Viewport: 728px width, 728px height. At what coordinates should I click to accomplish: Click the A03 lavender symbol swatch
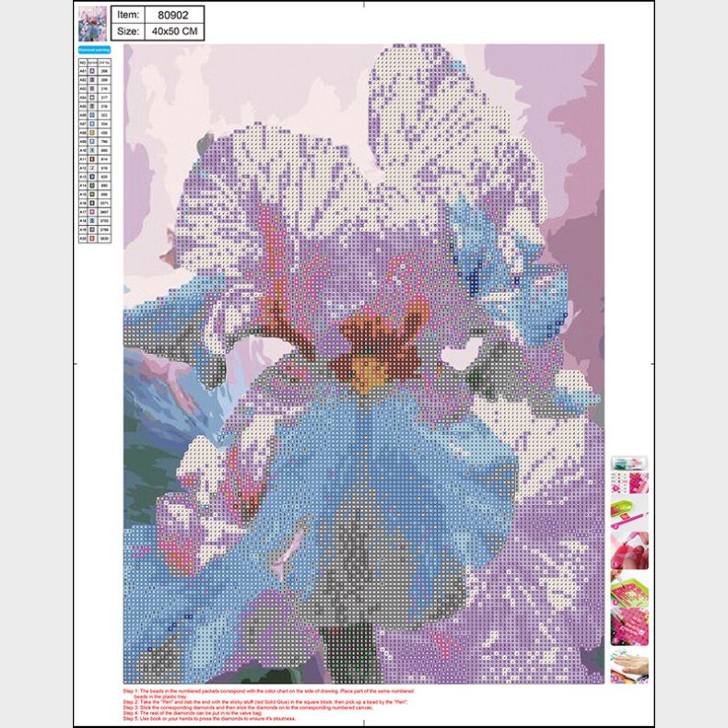[92, 88]
